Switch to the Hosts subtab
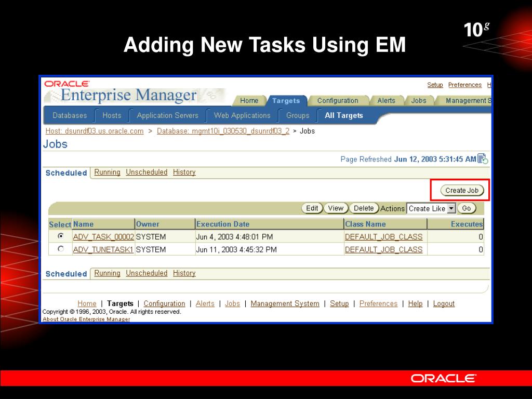Image resolution: width=532 pixels, height=399 pixels. (x=112, y=115)
